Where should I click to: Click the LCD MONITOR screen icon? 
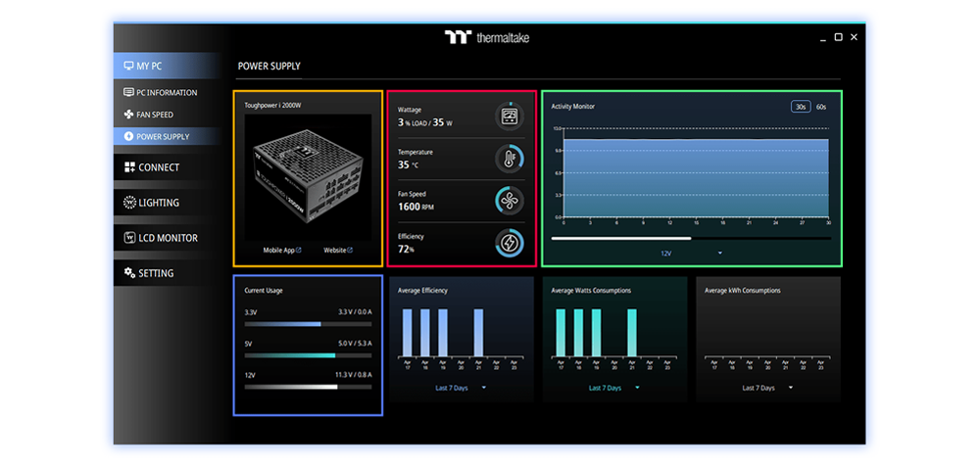pos(129,237)
